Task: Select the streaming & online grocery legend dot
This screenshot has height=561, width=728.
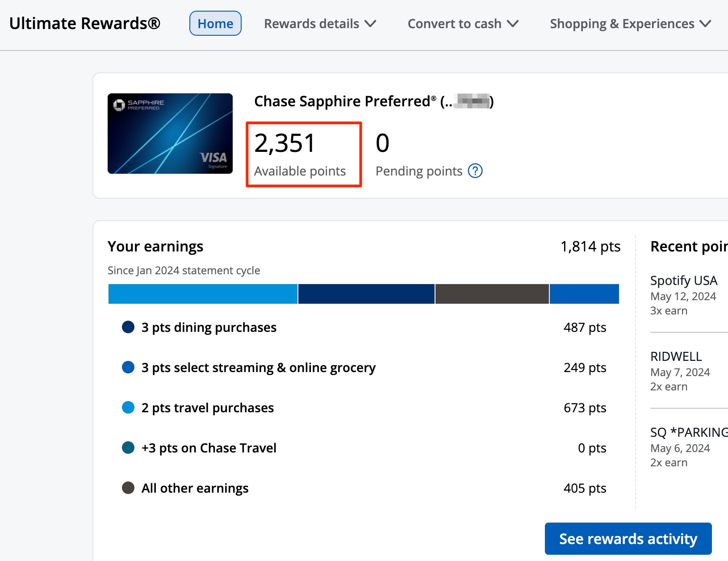Action: [x=128, y=367]
